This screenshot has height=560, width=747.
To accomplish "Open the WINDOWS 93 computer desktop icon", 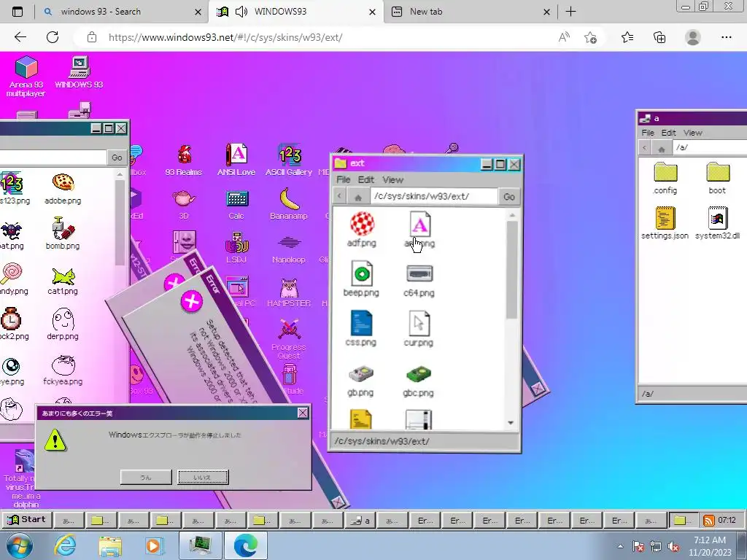I will pyautogui.click(x=79, y=72).
